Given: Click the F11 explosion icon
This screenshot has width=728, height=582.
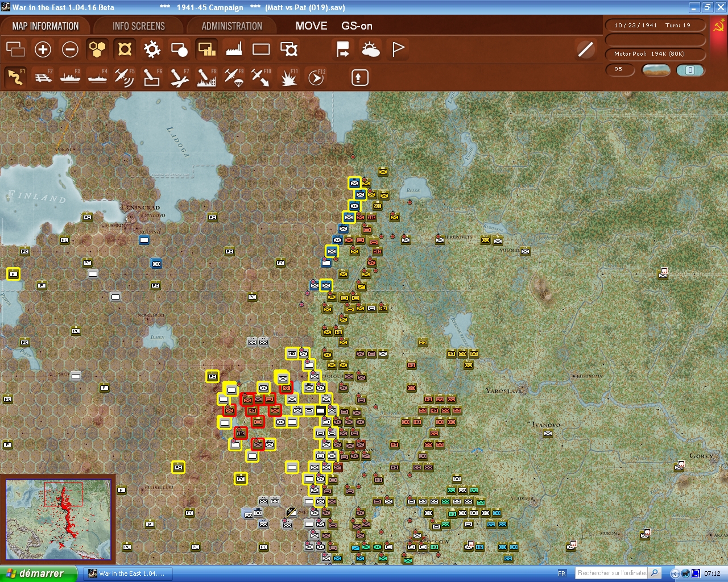Looking at the screenshot, I should pyautogui.click(x=288, y=77).
